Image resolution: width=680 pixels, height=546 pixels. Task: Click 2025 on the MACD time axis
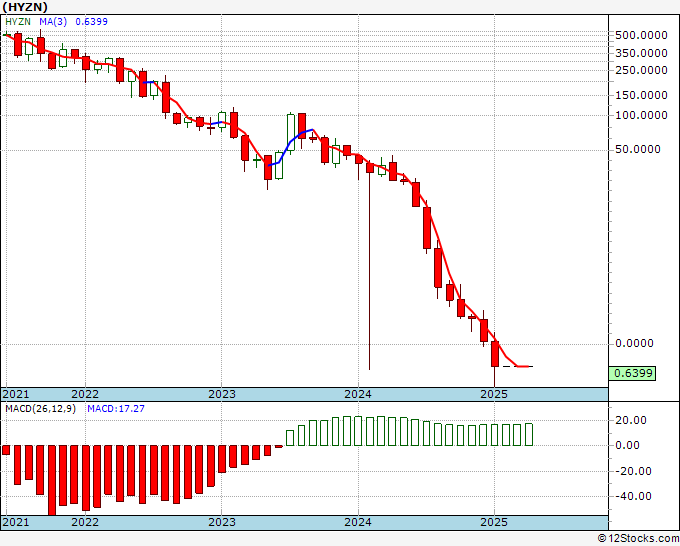[494, 522]
